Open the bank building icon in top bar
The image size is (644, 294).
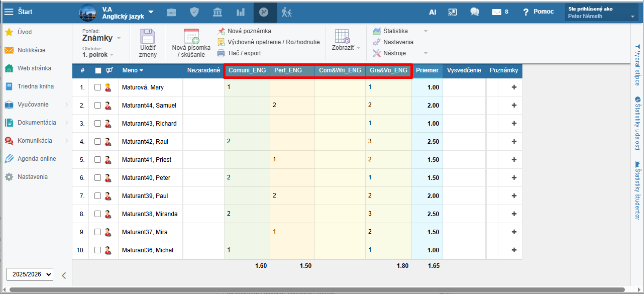tap(218, 12)
